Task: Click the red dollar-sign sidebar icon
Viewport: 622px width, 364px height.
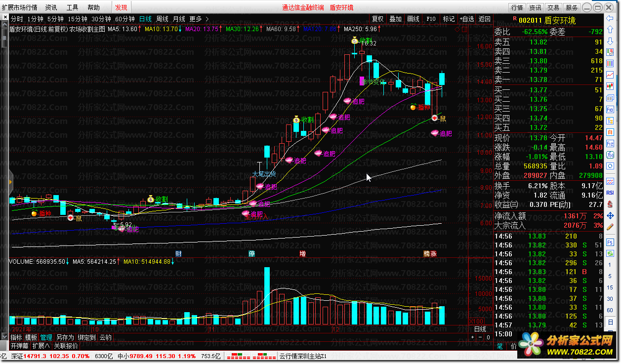Action: (610, 204)
